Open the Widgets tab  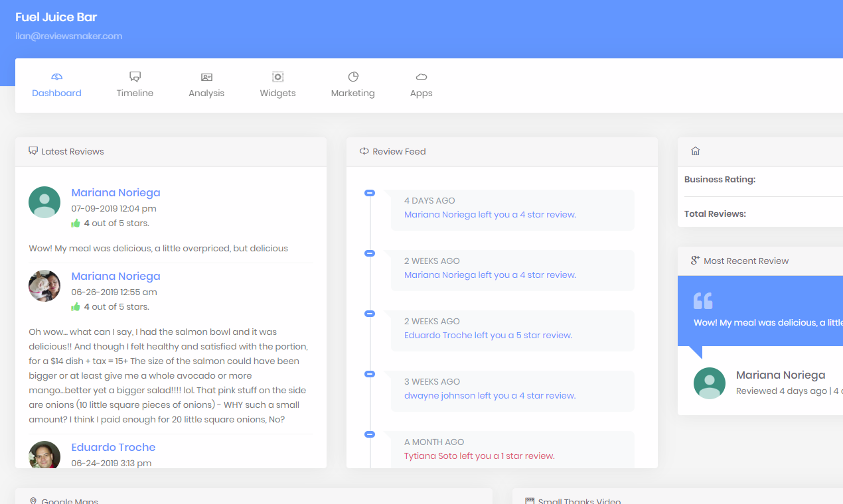(277, 86)
